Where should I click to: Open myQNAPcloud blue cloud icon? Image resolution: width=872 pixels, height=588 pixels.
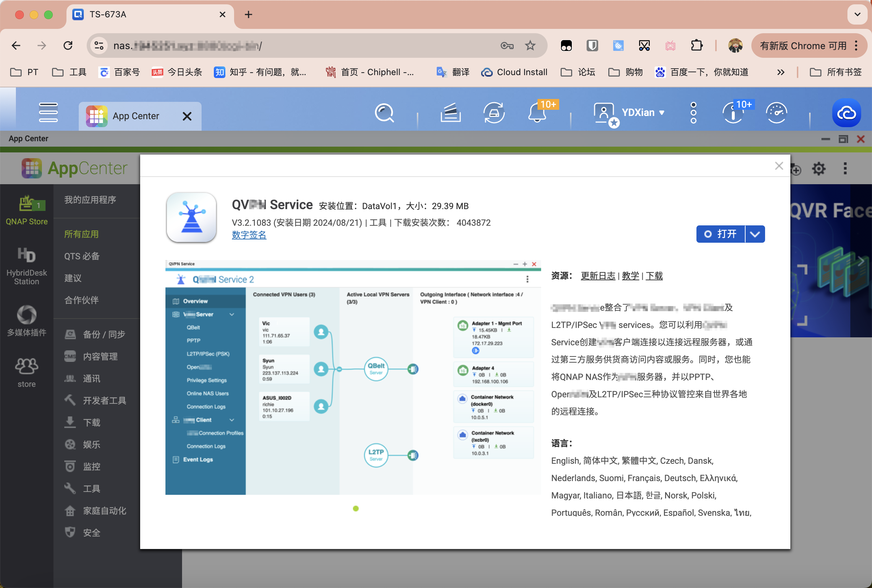846,113
